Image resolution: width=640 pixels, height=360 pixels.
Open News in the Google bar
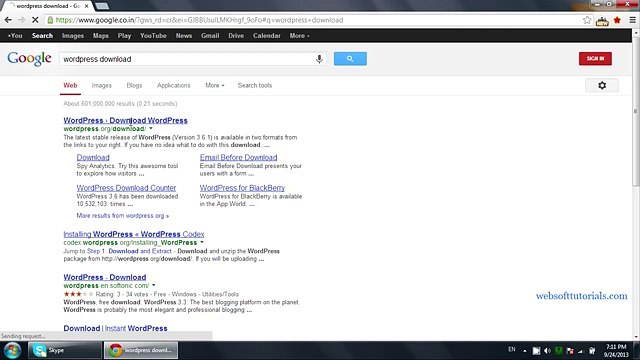click(184, 36)
